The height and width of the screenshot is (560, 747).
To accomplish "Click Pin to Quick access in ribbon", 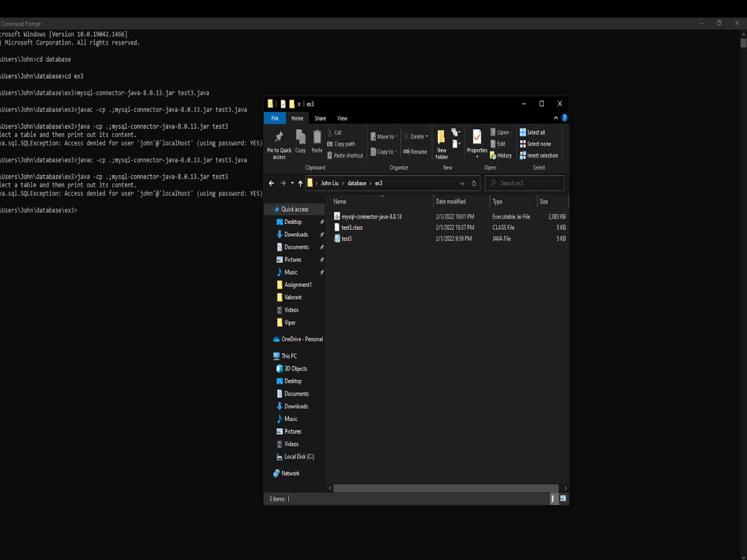I will (x=279, y=145).
